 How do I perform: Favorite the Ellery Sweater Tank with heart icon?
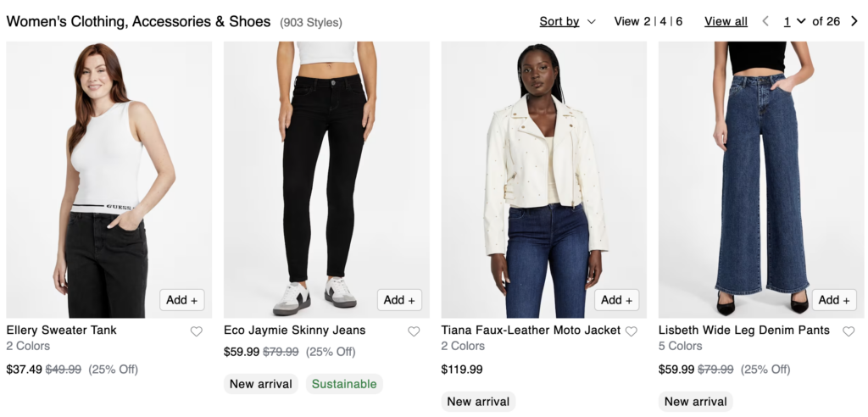(197, 331)
